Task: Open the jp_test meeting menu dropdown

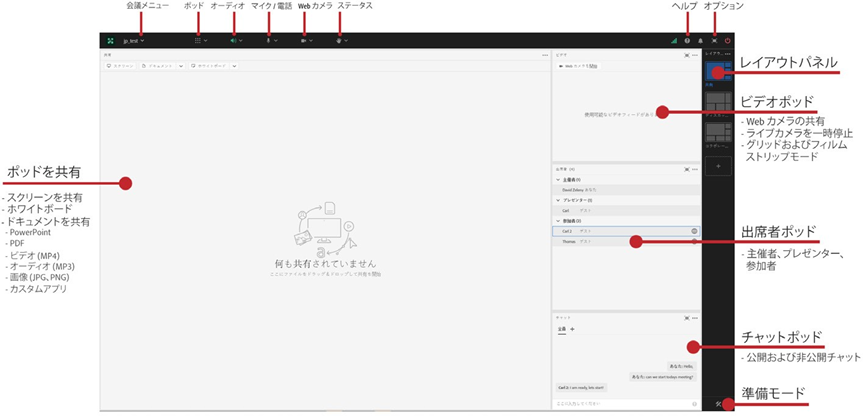Action: [x=133, y=41]
